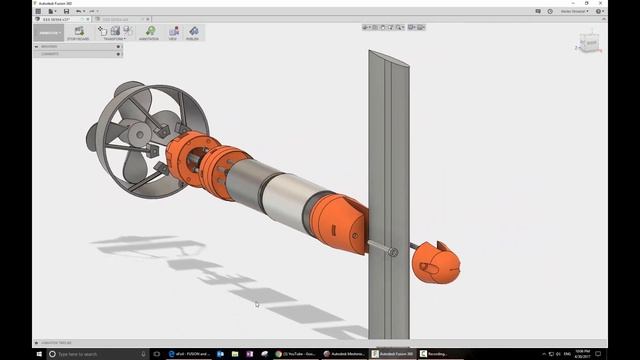This screenshot has height=360, width=640.
Task: Open the File menu dropdown
Action: (52, 11)
